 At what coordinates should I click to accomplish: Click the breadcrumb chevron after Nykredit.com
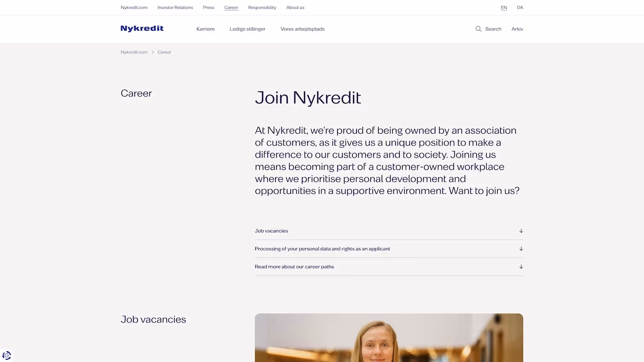pyautogui.click(x=152, y=51)
